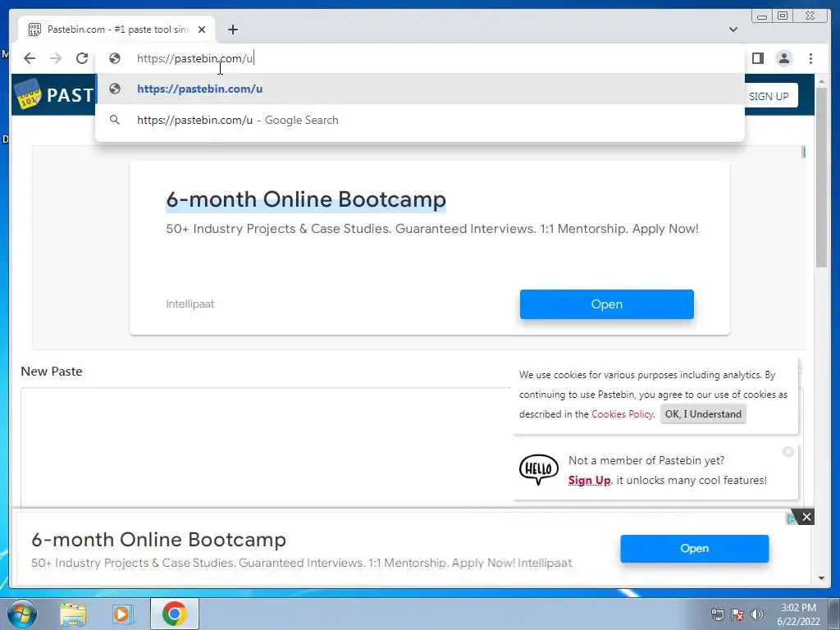Open the tab search chevron
840x630 pixels.
click(x=733, y=30)
